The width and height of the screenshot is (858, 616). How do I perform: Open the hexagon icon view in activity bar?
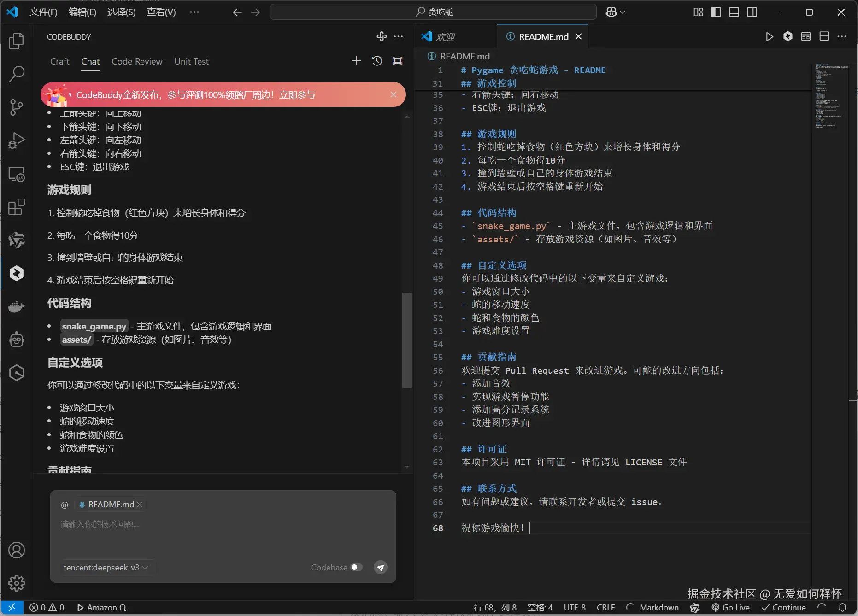pos(17,373)
